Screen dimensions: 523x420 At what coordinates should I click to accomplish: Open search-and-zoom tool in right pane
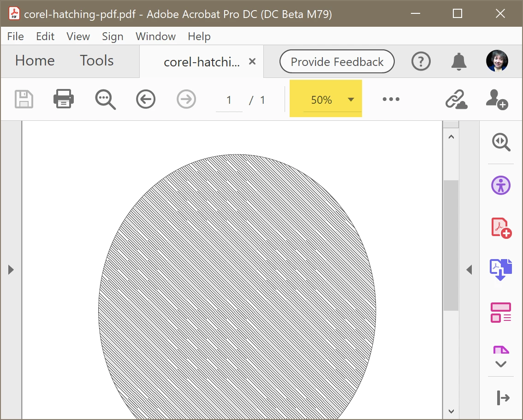(501, 142)
